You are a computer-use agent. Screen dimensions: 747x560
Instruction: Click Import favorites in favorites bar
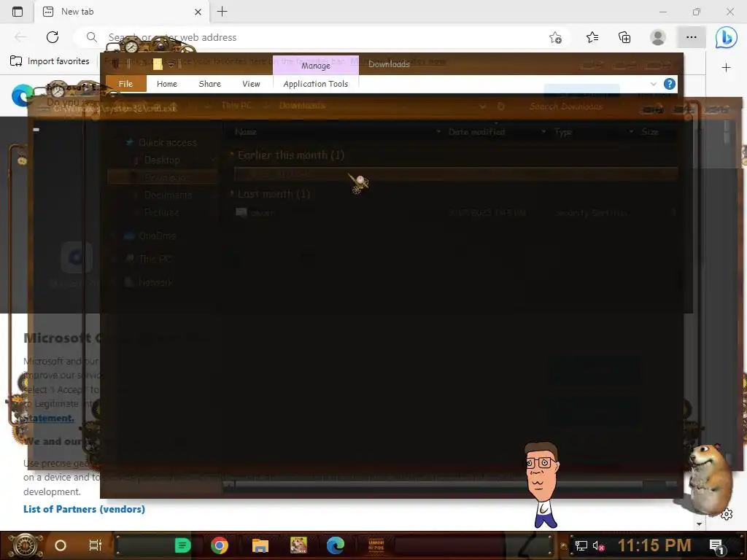50,61
